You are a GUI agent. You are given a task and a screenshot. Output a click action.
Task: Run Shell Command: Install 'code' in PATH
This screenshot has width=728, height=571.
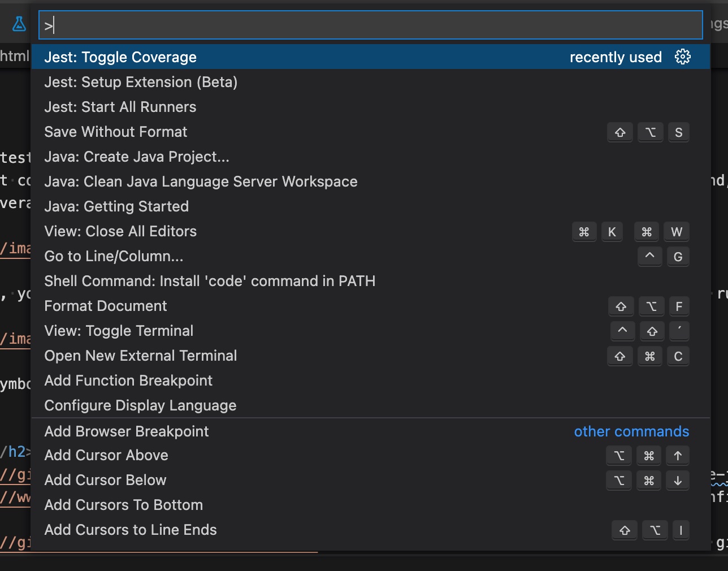[371, 281]
